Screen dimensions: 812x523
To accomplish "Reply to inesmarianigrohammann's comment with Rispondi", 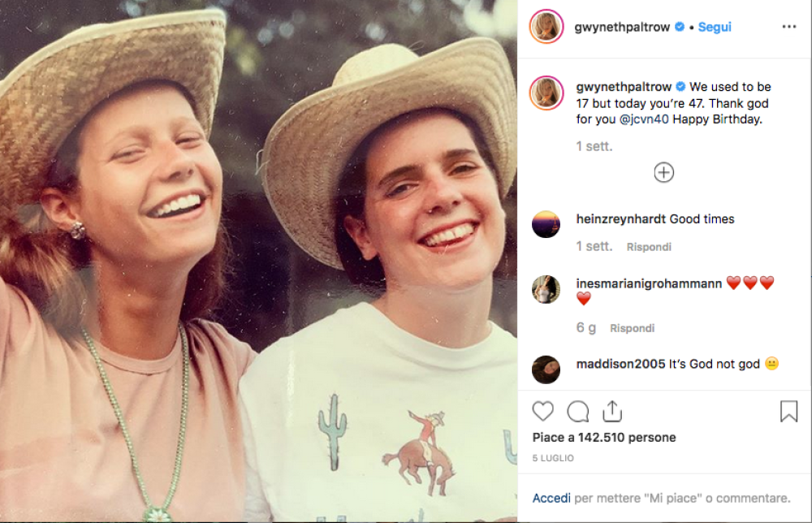I will (x=632, y=328).
